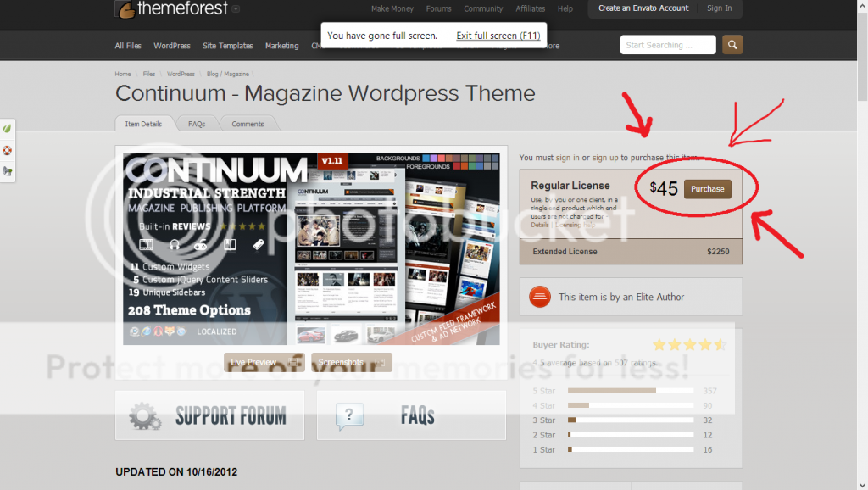Click the sign up link above license box
Viewport: 868px width, 490px height.
pyautogui.click(x=605, y=158)
